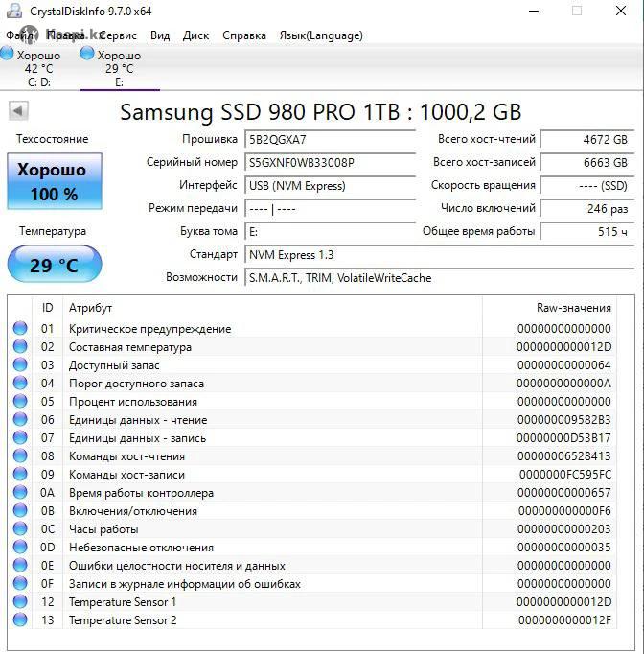
Task: Open the Сервис menu
Action: (117, 35)
